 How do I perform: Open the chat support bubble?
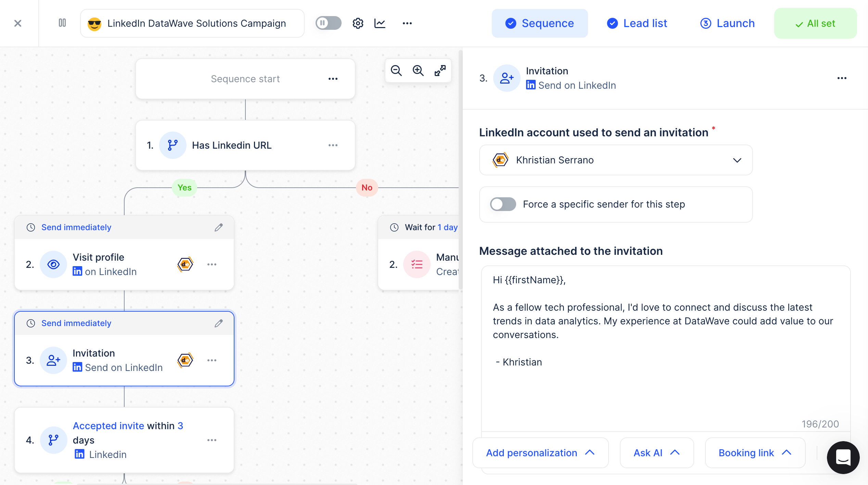(843, 457)
